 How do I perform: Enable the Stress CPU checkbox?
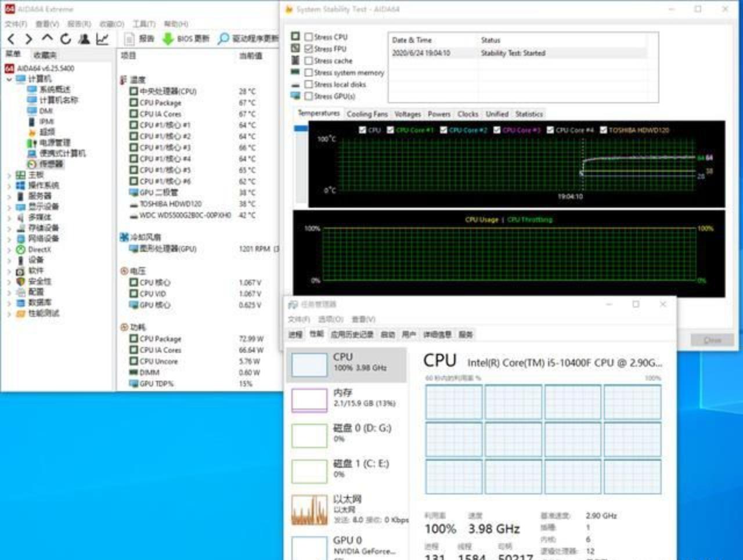(x=309, y=37)
